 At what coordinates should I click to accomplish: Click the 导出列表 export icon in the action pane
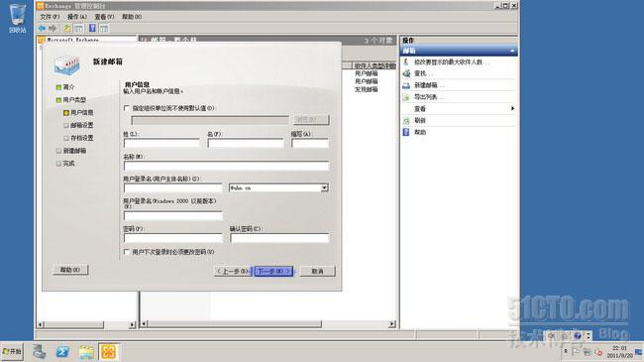(x=406, y=97)
